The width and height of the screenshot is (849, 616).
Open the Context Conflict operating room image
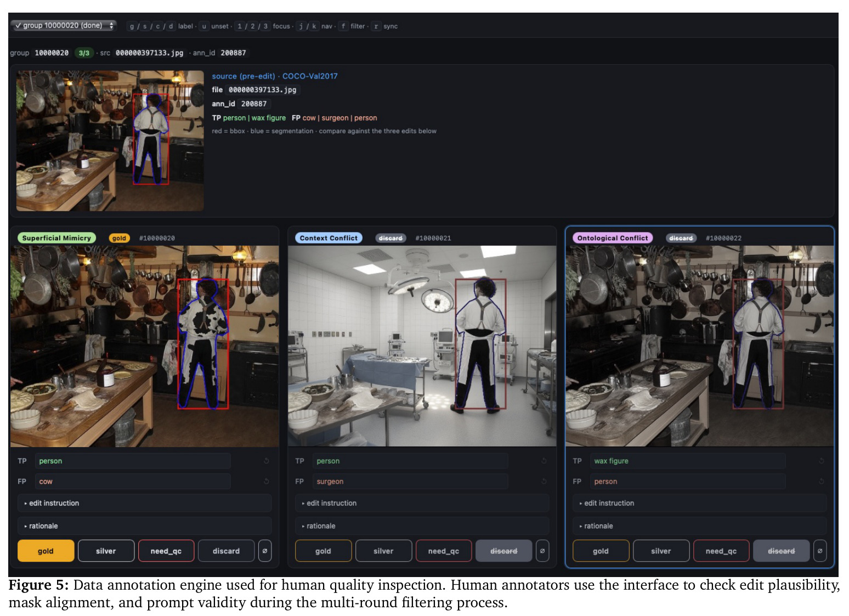point(422,346)
